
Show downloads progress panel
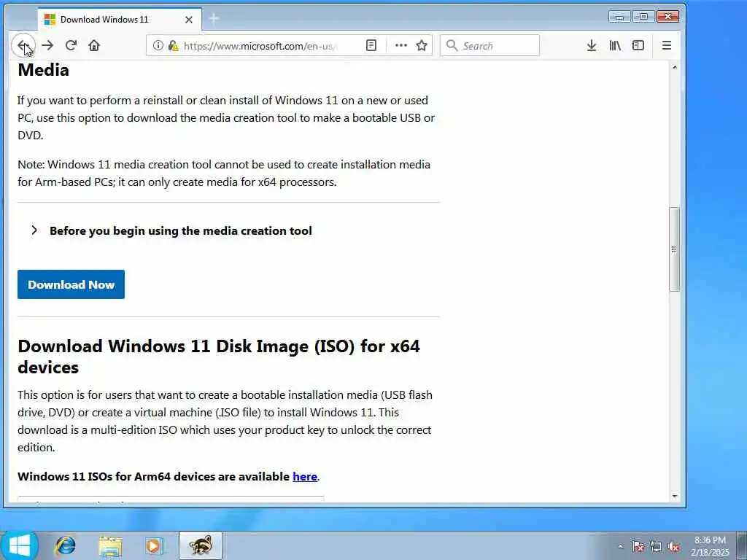[x=591, y=45]
